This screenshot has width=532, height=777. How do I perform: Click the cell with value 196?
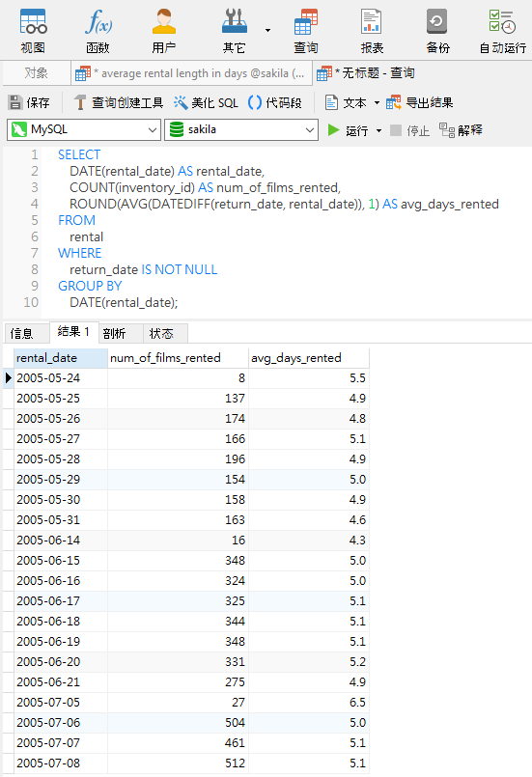point(178,459)
